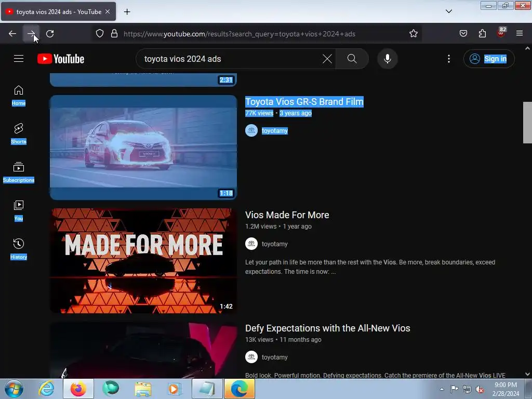The height and width of the screenshot is (399, 532).
Task: Open Vios Made For More title
Action: [287, 215]
